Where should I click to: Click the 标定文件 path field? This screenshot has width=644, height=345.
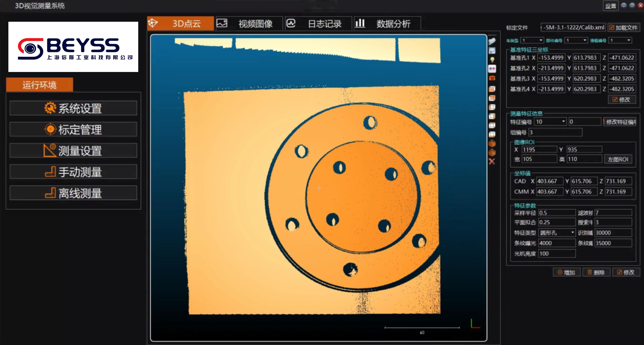[x=573, y=27]
